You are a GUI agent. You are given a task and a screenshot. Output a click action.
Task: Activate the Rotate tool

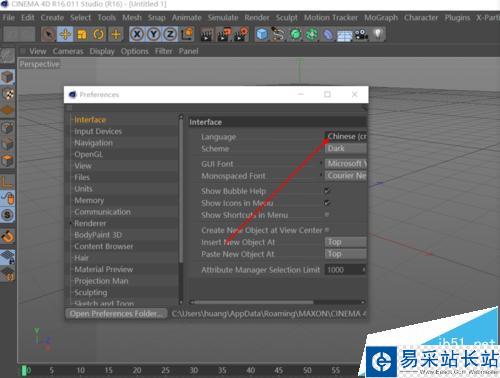point(99,34)
